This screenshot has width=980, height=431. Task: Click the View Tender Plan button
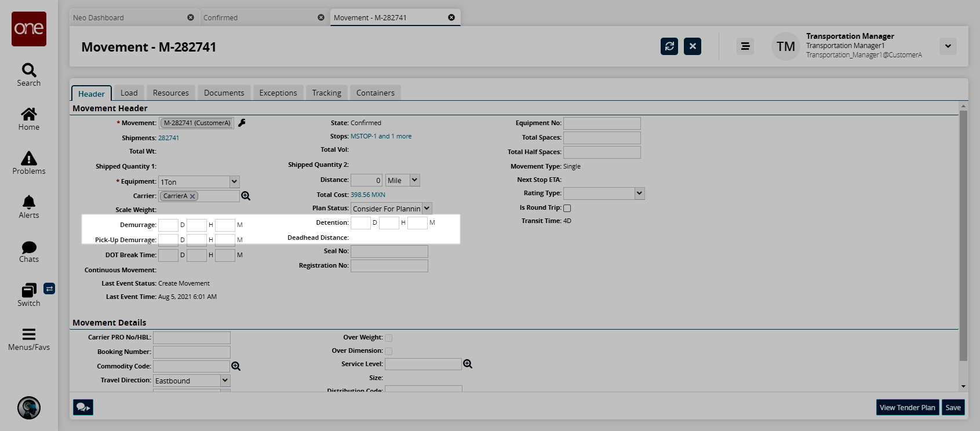pyautogui.click(x=907, y=408)
